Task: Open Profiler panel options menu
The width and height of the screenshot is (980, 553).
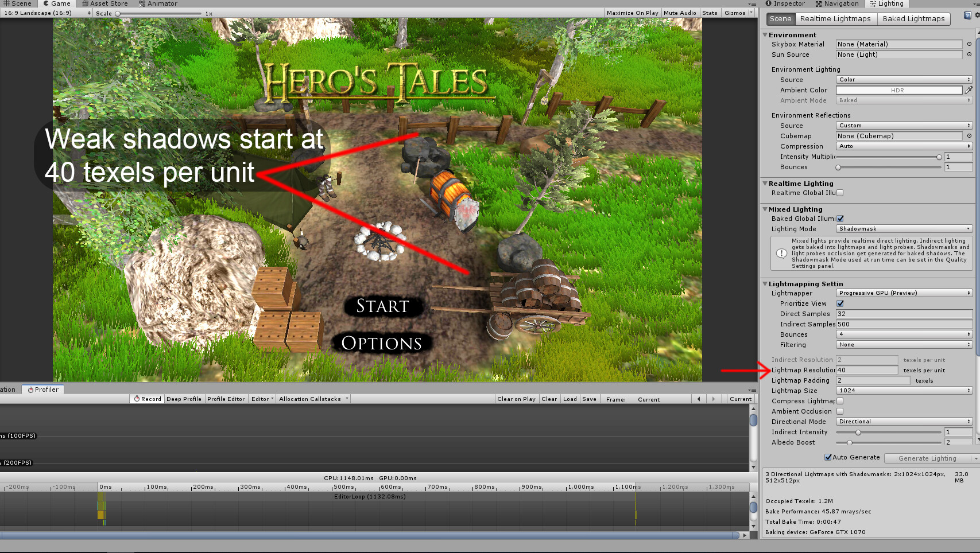Action: pyautogui.click(x=752, y=390)
